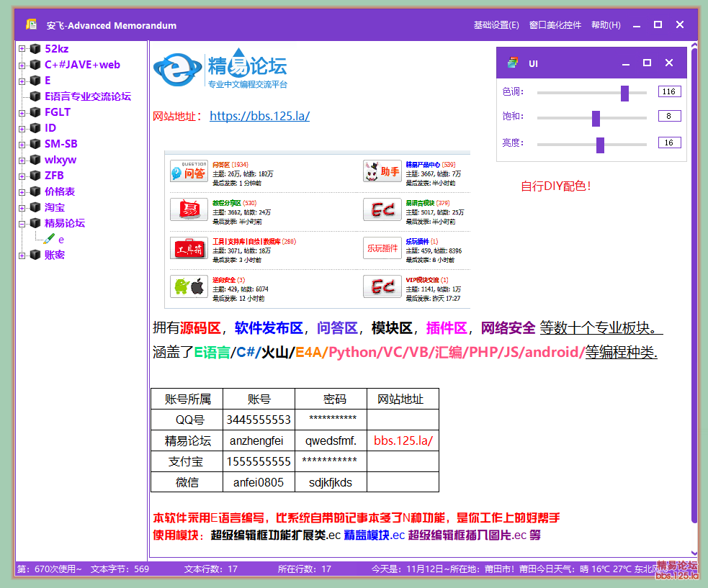This screenshot has width=708, height=588.
Task: Click the cube icon next to FGLT
Action: point(35,112)
